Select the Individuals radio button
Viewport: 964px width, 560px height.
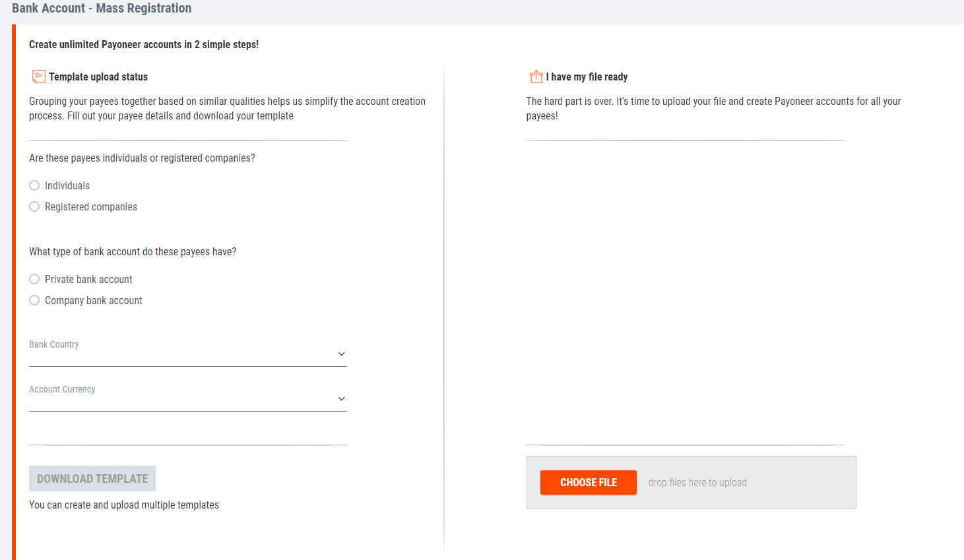pos(34,185)
